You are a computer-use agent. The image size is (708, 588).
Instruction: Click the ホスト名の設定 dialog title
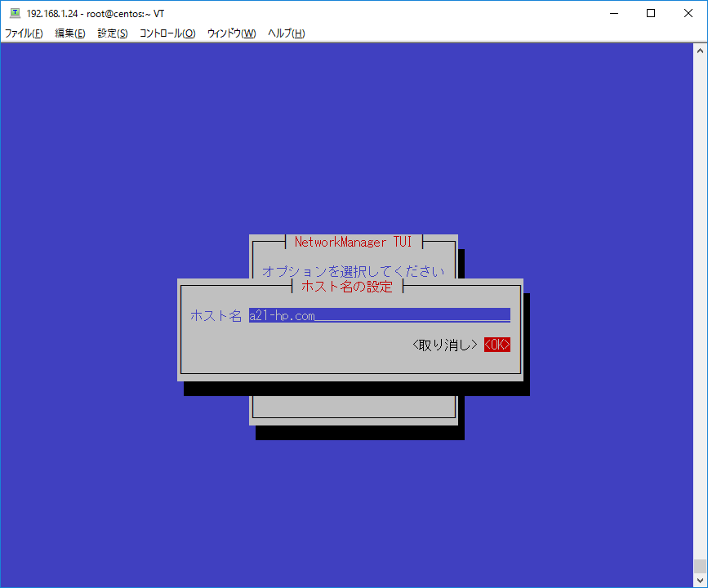click(x=347, y=287)
